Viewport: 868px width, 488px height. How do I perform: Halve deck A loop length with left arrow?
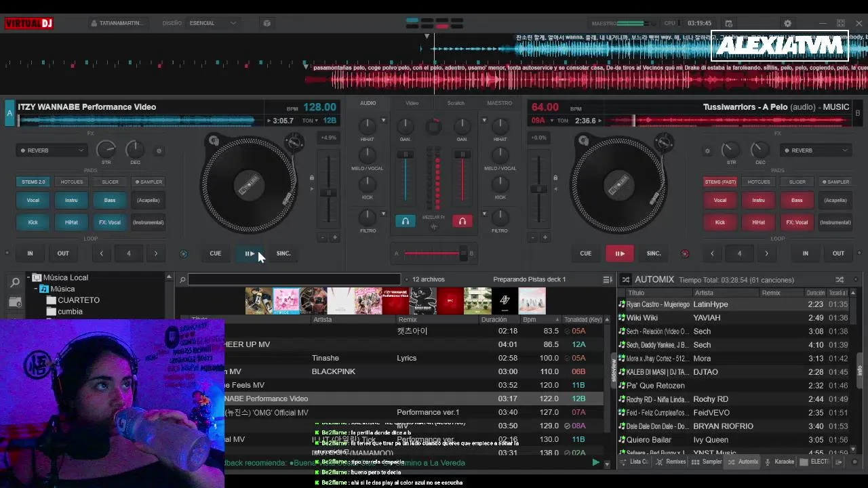tap(102, 253)
